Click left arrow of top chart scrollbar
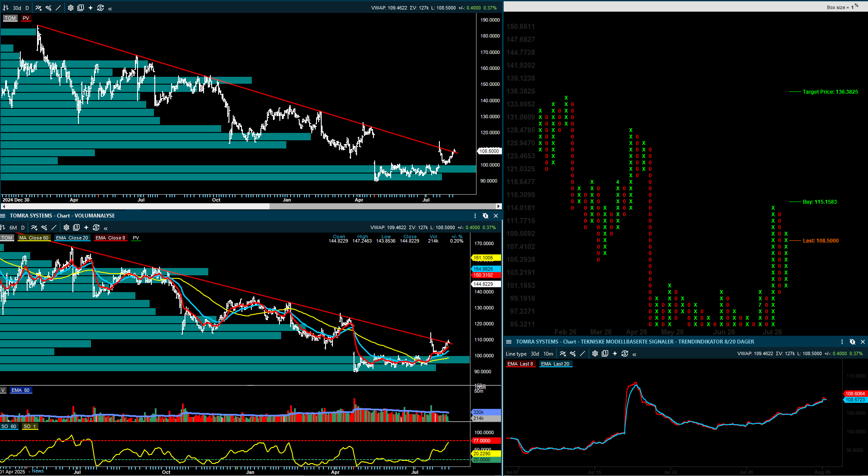This screenshot has height=476, width=868. (3, 206)
